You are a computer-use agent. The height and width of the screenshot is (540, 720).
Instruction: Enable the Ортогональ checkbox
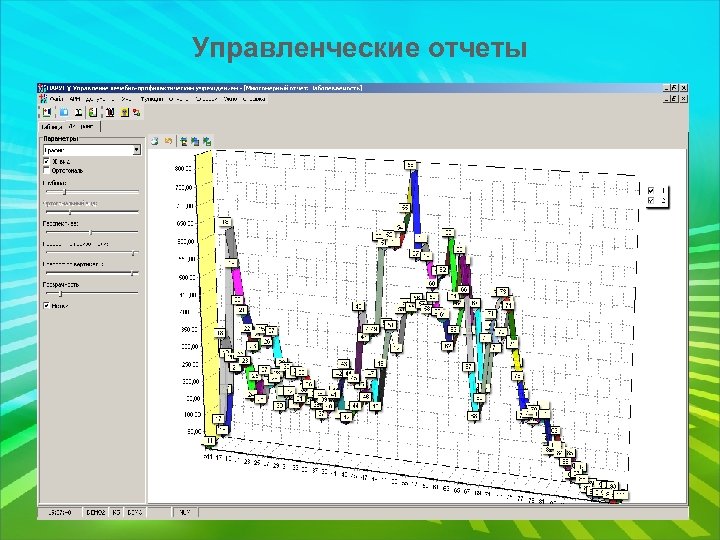46,170
